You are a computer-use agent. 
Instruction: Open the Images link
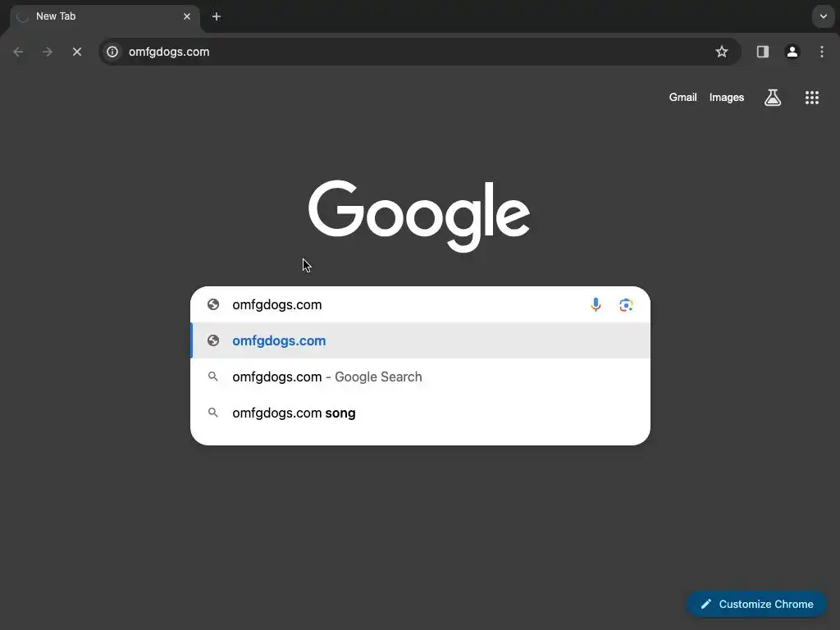click(727, 98)
